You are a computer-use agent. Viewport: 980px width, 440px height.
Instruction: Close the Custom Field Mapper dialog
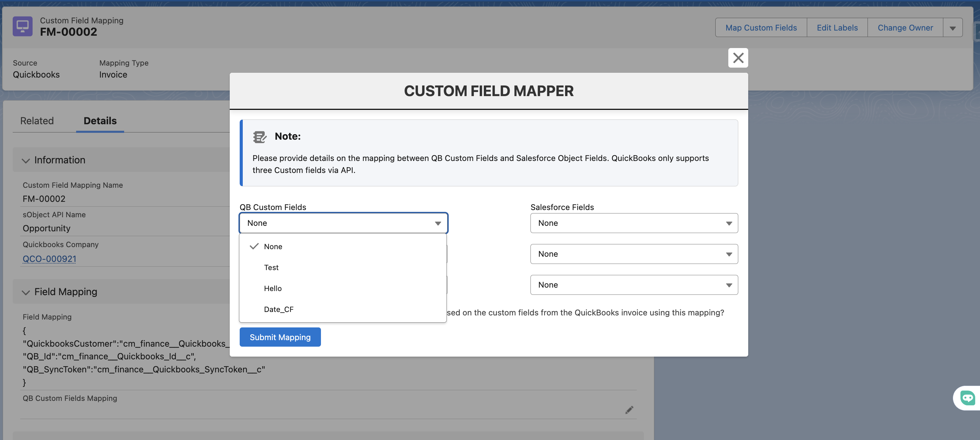pyautogui.click(x=738, y=58)
